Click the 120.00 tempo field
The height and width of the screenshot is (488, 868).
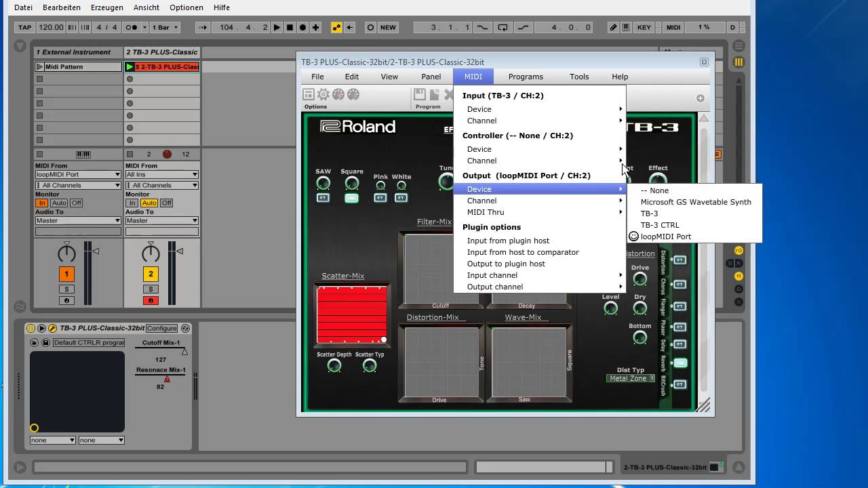(51, 27)
